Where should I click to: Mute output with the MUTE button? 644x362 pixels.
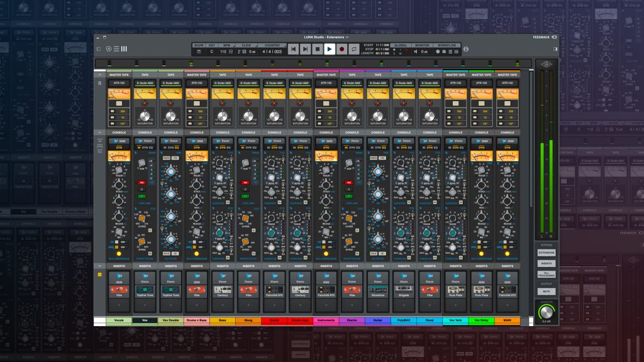(547, 292)
